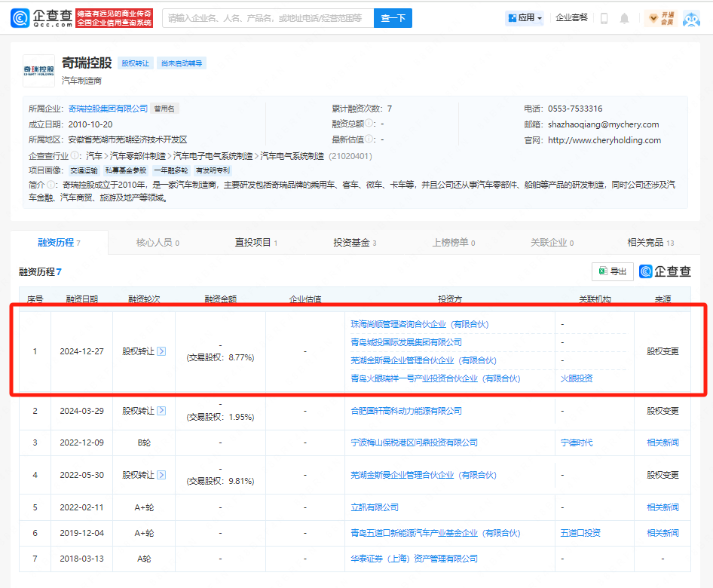Open the 直投项目 tab

[256, 243]
